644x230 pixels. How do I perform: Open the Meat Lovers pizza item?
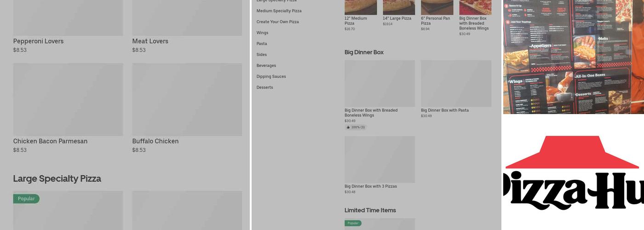point(150,41)
